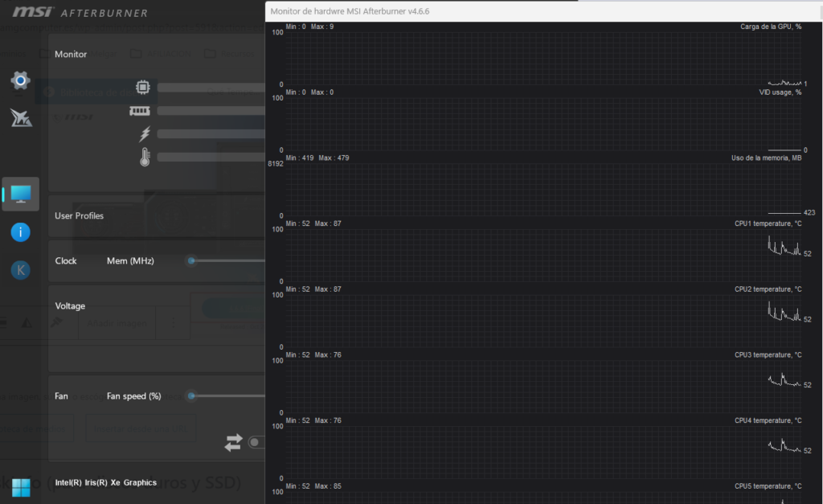Screen dimensions: 823x504
Task: Click the Mem (MHz) clock slider handle
Action: coord(191,260)
